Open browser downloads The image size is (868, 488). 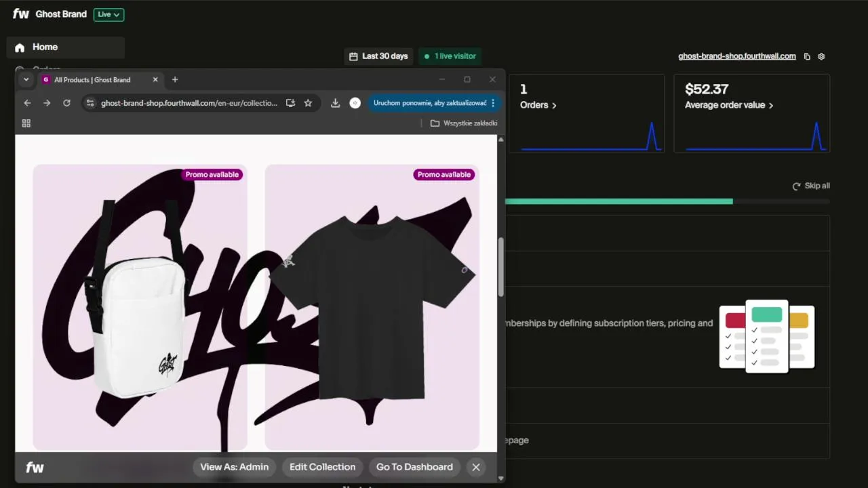[335, 103]
